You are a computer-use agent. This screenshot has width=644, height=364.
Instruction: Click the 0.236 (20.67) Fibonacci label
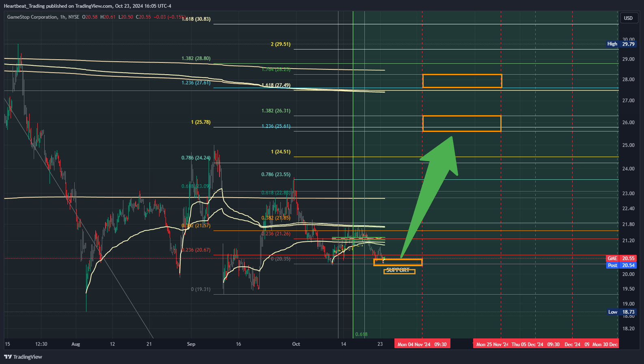196,250
